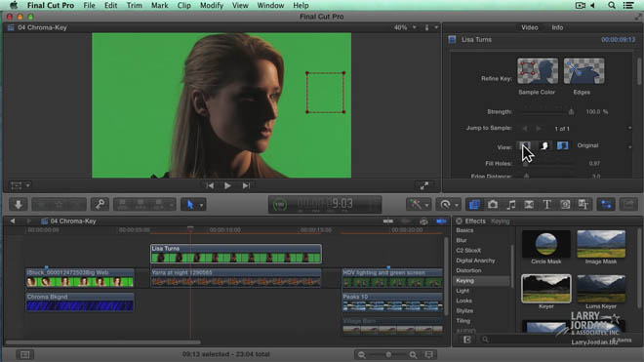Choose the Distortion effects category

468,271
